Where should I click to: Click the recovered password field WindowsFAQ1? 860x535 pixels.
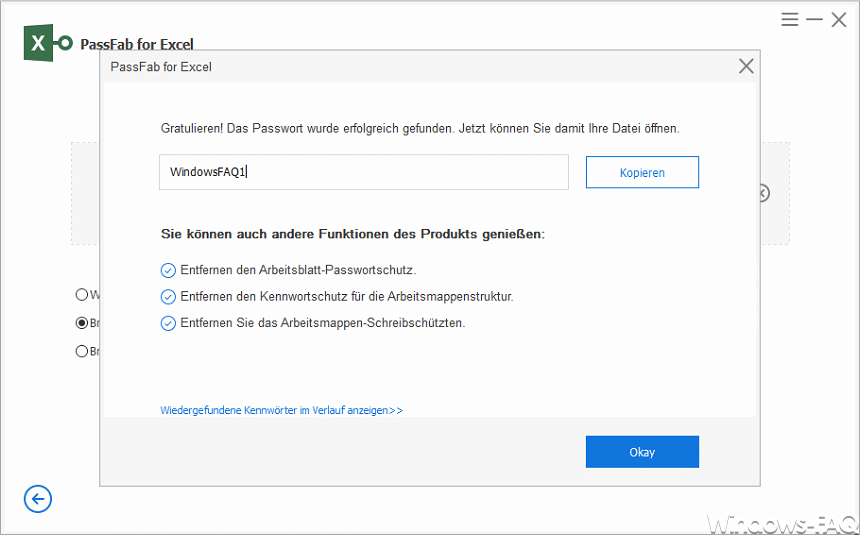click(364, 172)
